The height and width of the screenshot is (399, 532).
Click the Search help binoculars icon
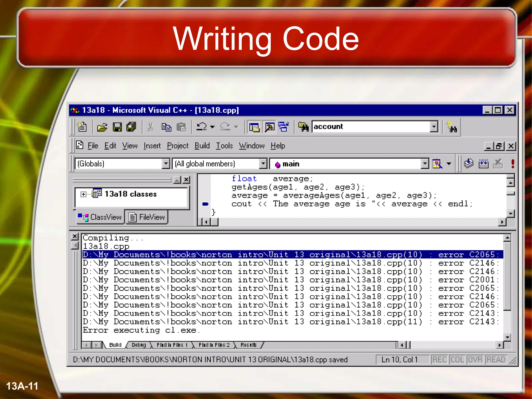pyautogui.click(x=452, y=127)
